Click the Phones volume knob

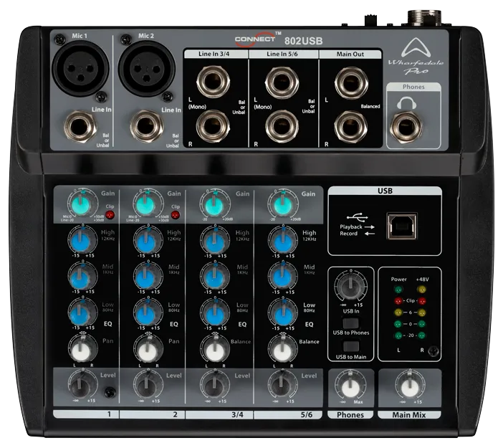point(350,388)
